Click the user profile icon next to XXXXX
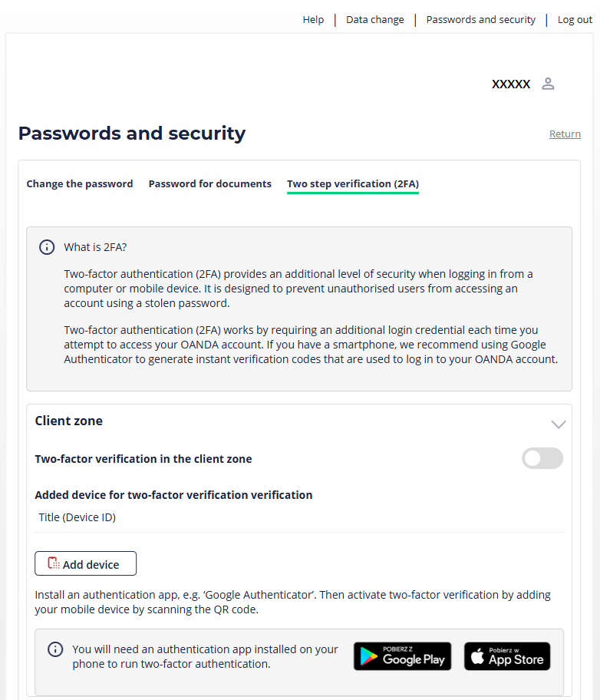Viewport: 600px width, 700px height. tap(548, 84)
